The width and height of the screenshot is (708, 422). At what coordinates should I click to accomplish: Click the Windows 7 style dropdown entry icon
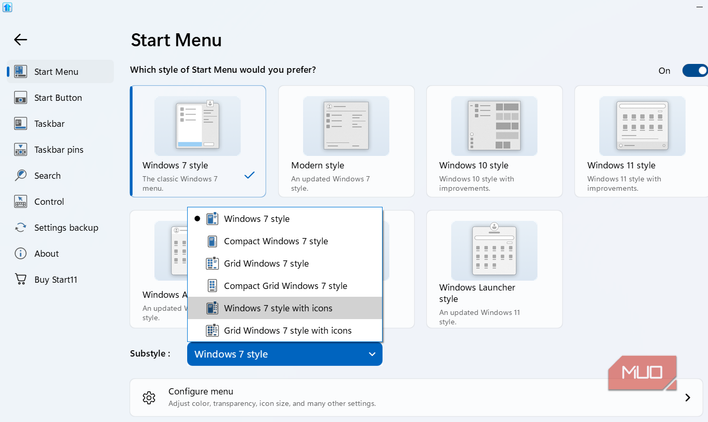[x=212, y=219]
